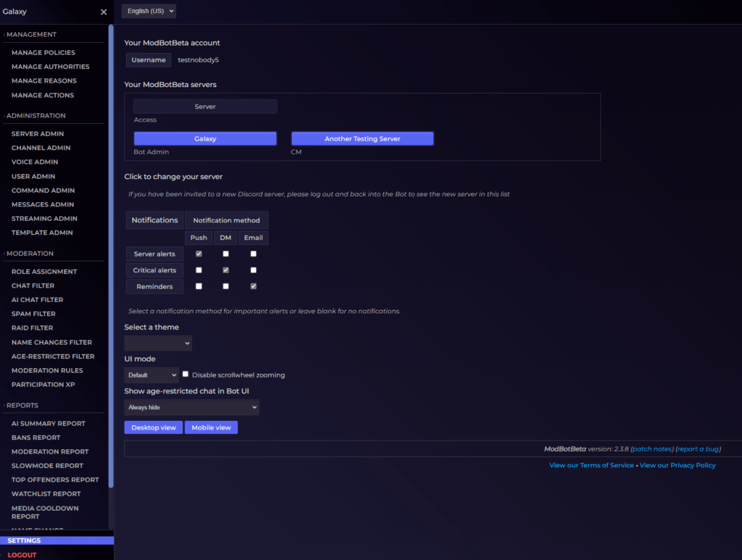Go to Server Admin

(38, 134)
